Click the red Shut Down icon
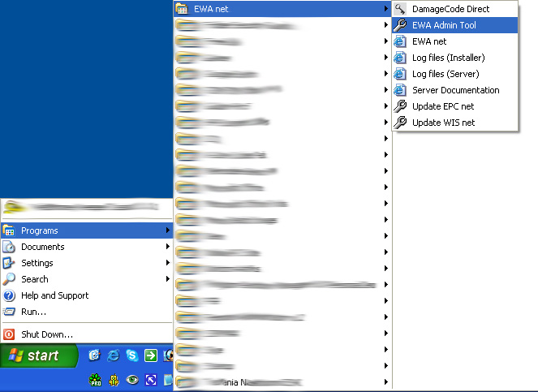The width and height of the screenshot is (538, 392). 9,334
